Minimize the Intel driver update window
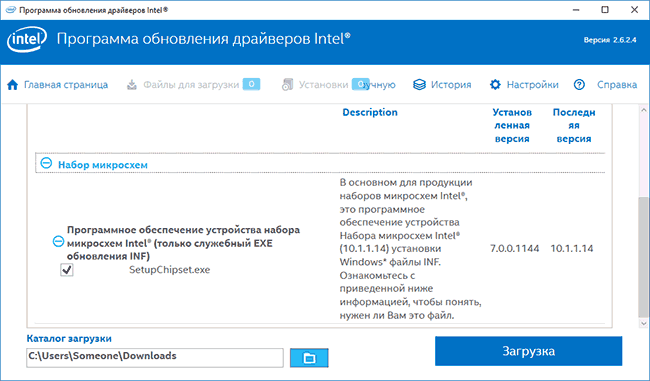Image resolution: width=650 pixels, height=381 pixels. (x=576, y=10)
